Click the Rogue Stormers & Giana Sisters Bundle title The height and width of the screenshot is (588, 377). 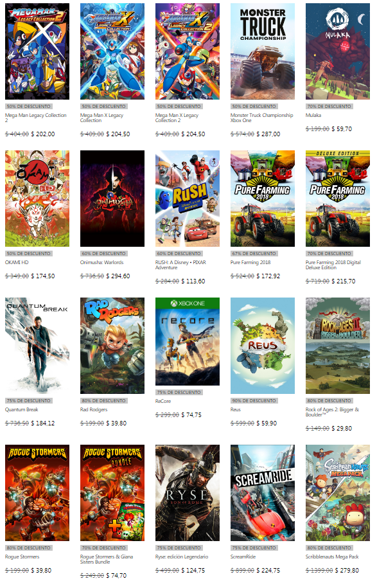pyautogui.click(x=107, y=559)
